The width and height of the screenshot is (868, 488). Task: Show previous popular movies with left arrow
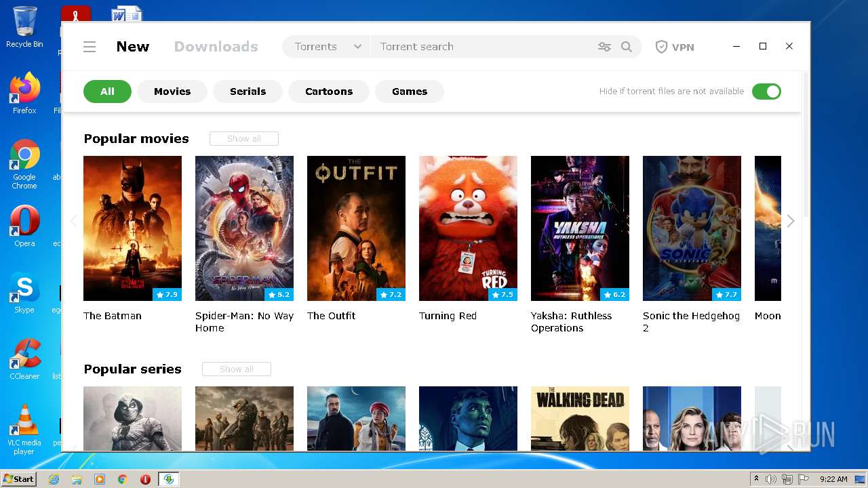click(x=74, y=221)
